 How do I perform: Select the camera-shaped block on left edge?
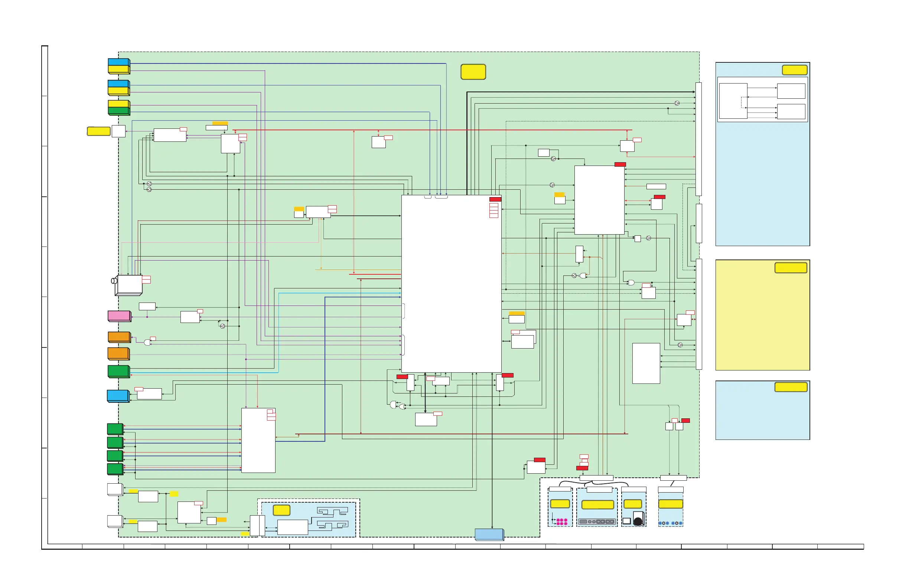(129, 285)
